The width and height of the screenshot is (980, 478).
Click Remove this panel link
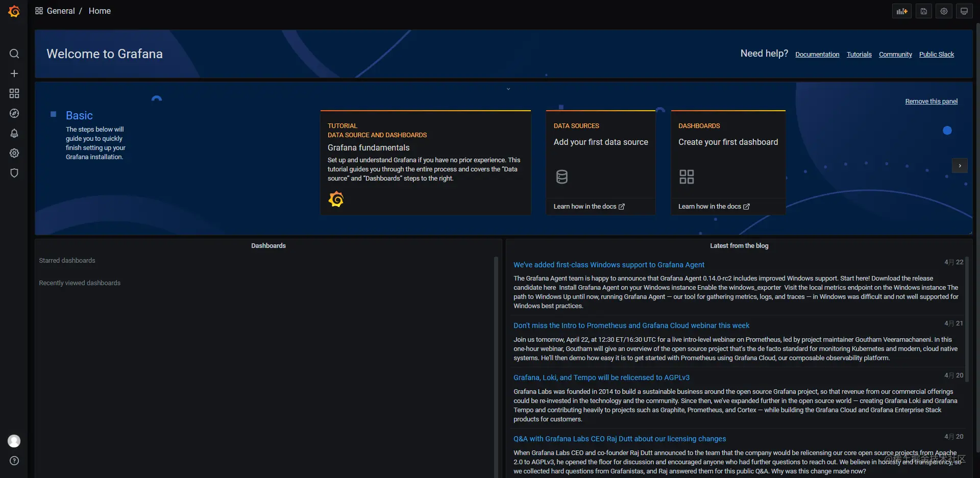coord(932,102)
